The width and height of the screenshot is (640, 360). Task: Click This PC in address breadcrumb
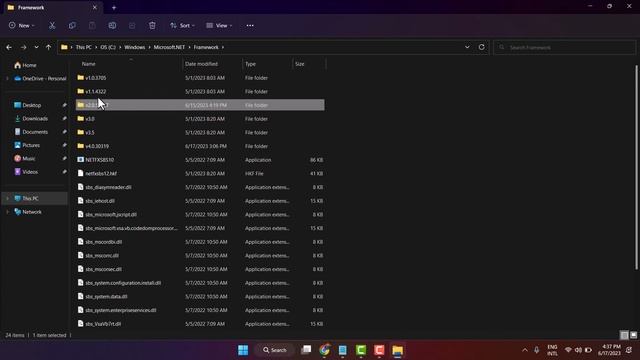[x=84, y=47]
